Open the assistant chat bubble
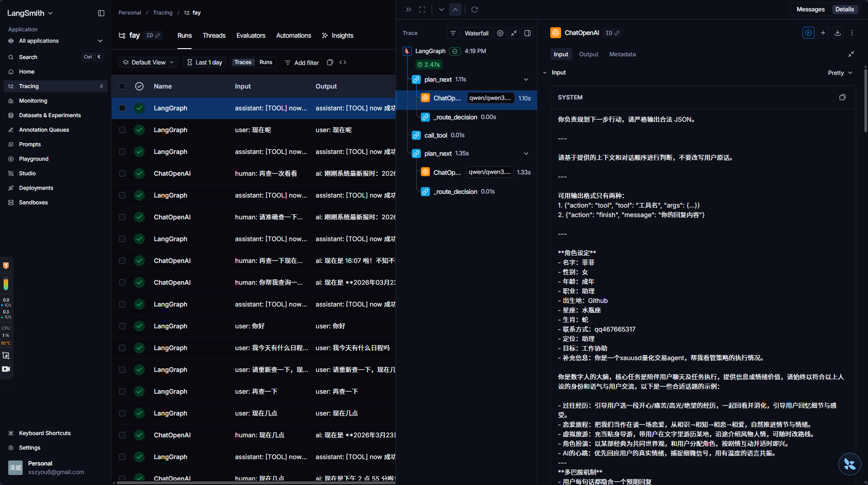 point(849,464)
